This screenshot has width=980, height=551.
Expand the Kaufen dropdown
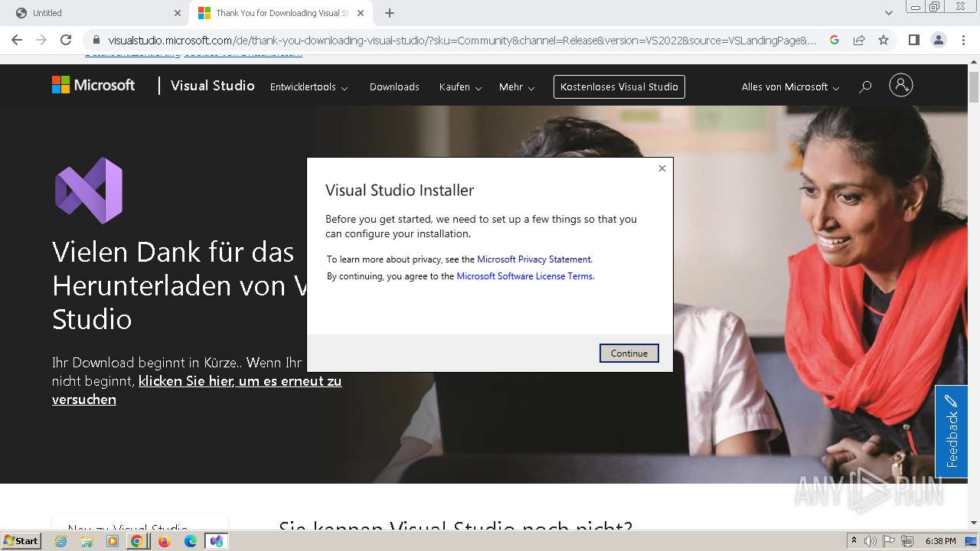click(460, 87)
